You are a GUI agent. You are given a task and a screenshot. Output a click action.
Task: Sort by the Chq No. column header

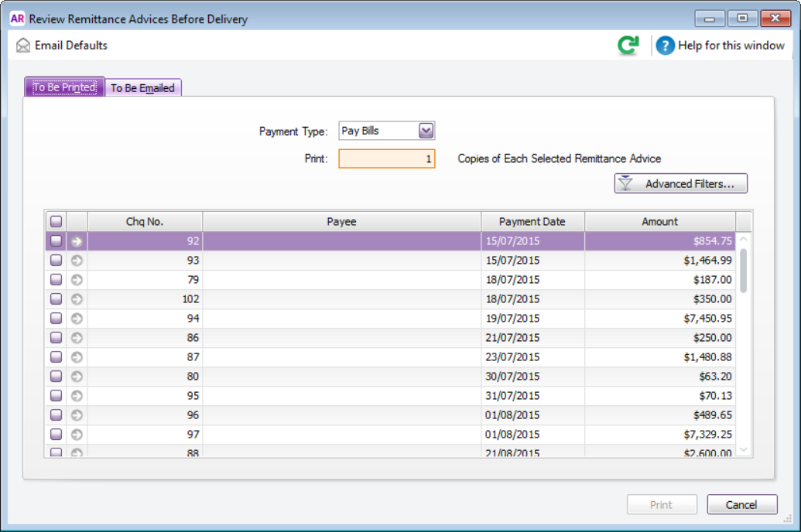145,222
